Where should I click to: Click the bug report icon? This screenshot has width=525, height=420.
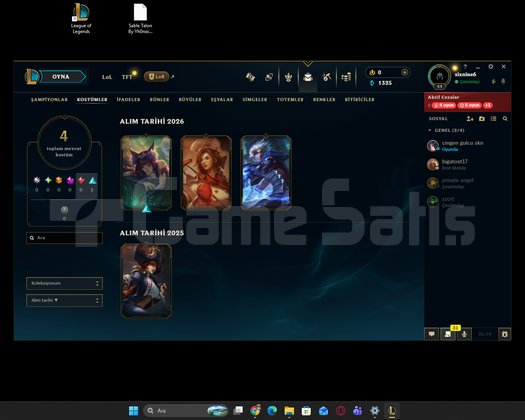[505, 334]
